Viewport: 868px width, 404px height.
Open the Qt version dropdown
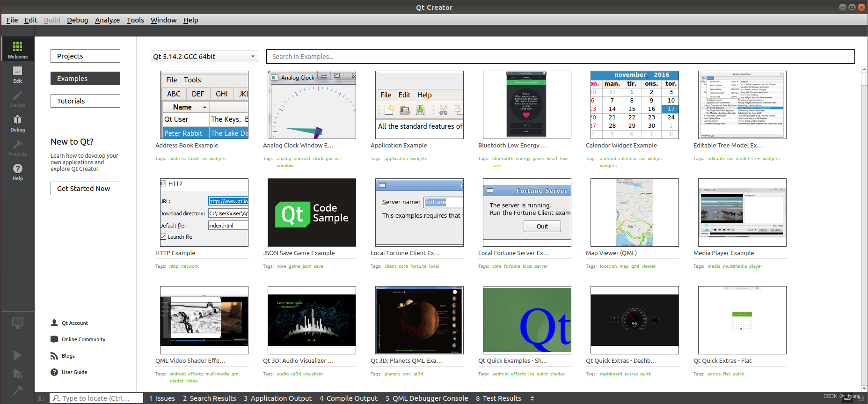click(204, 56)
